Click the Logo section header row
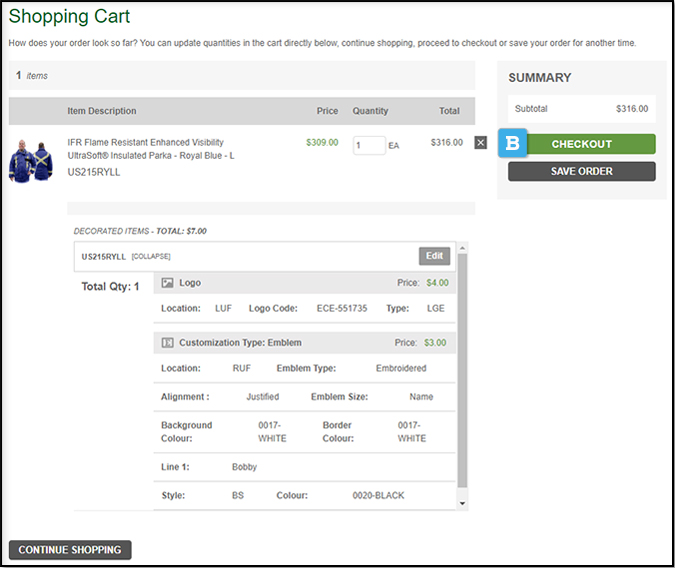This screenshot has height=568, width=675. [x=304, y=283]
